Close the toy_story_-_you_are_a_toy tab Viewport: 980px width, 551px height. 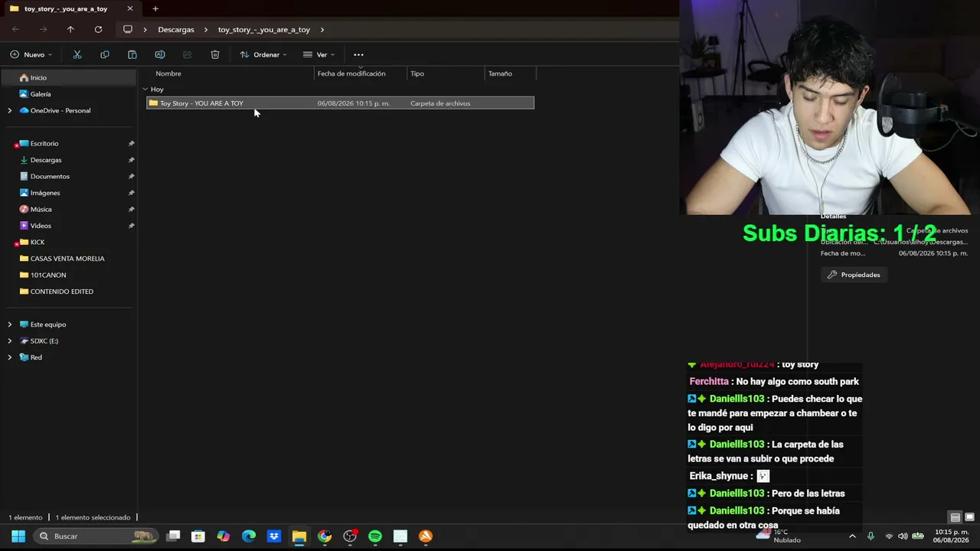[x=130, y=8]
